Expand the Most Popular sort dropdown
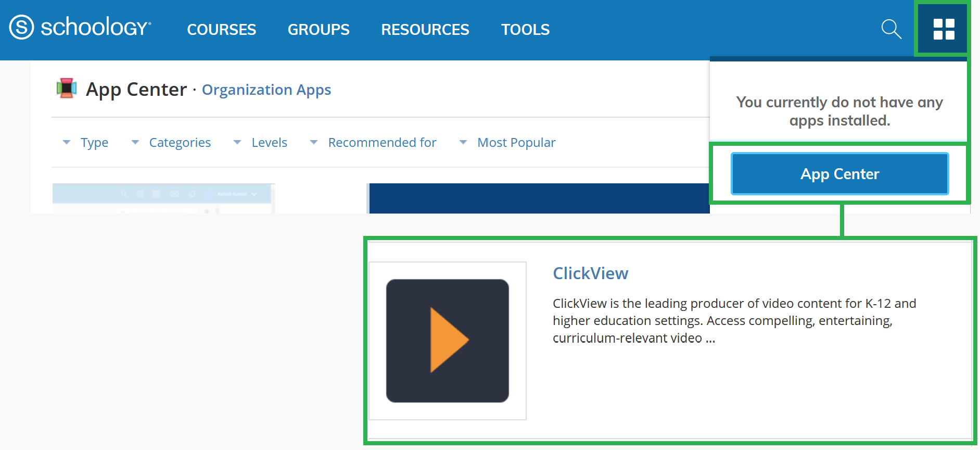 [507, 143]
